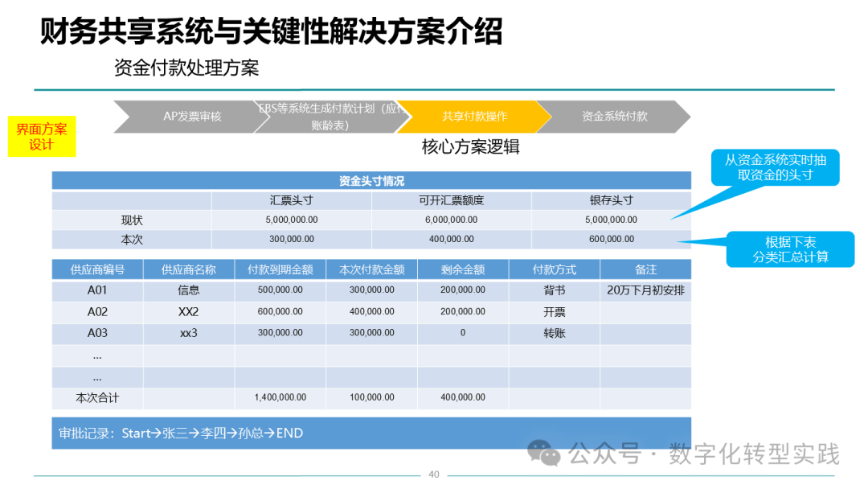
Task: Click supplier name 信息
Action: coord(189,290)
